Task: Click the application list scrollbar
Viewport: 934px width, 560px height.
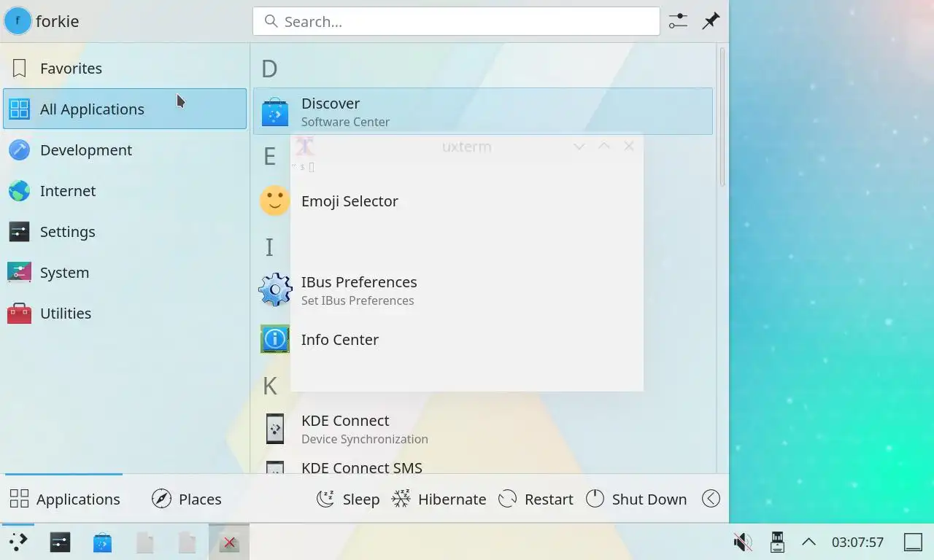Action: tap(722, 117)
